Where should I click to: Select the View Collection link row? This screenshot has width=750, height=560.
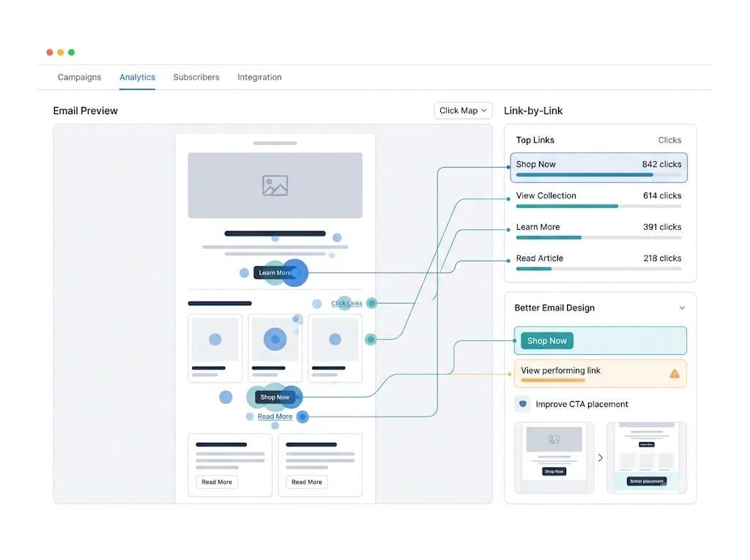[598, 199]
